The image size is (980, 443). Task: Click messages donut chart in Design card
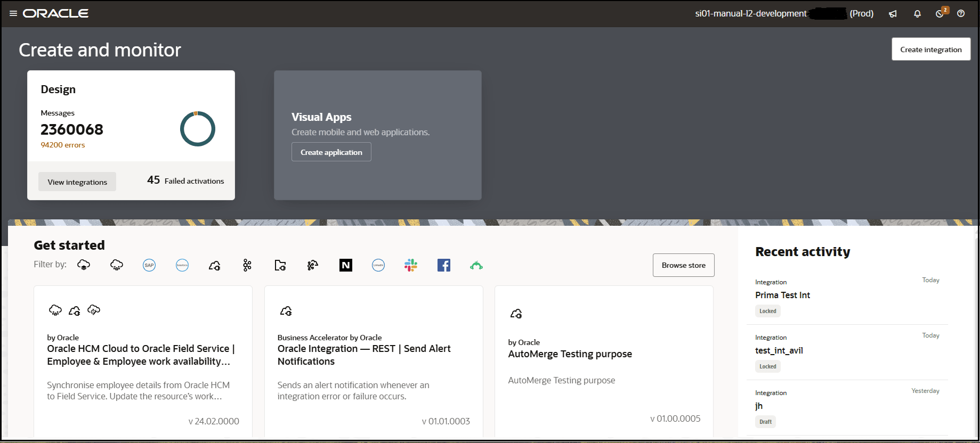pyautogui.click(x=198, y=129)
